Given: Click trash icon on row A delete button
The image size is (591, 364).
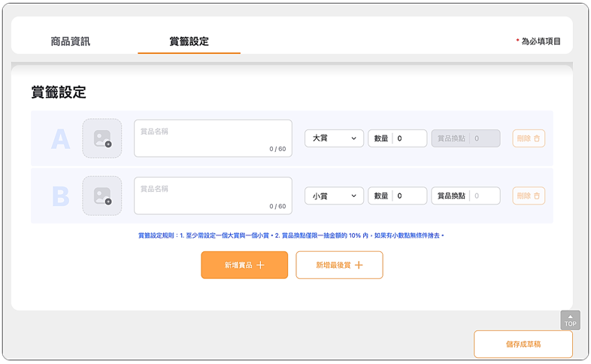Looking at the screenshot, I should point(537,138).
